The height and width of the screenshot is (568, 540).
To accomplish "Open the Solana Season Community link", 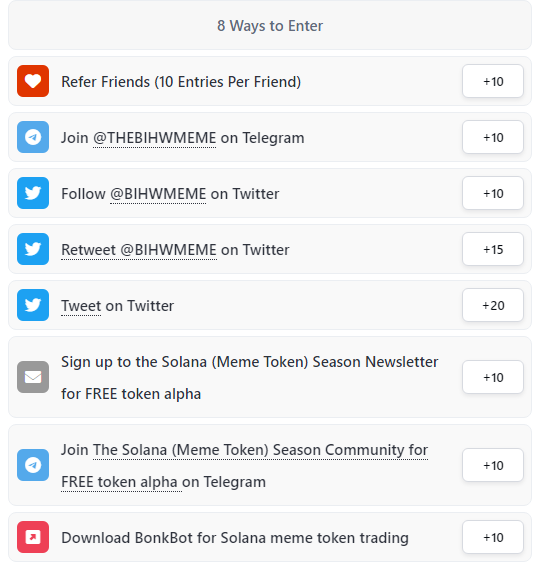I will coord(244,466).
